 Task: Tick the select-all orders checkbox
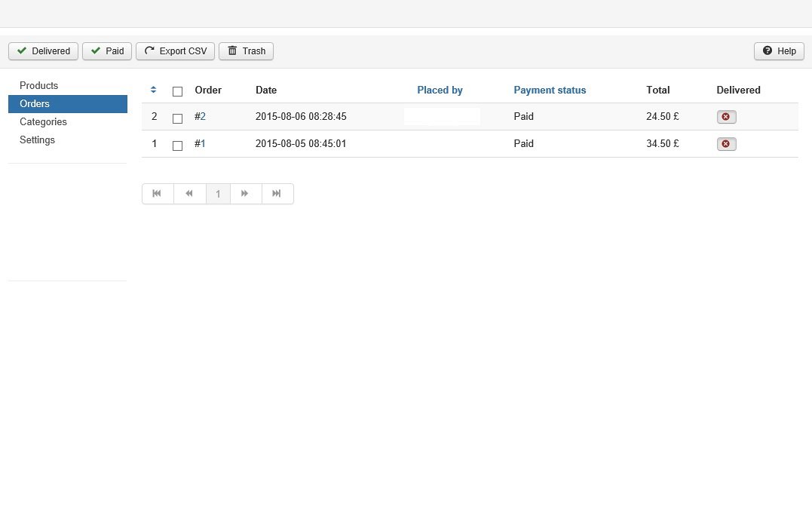[177, 91]
